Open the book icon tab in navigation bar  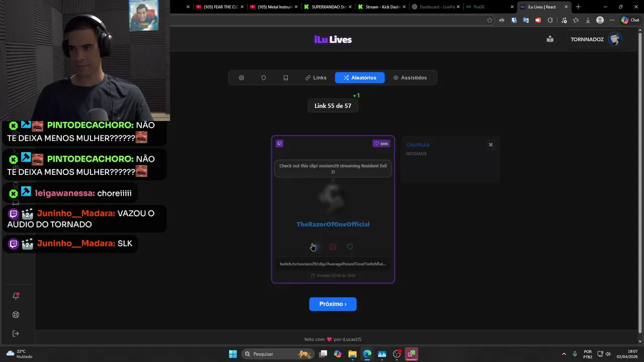point(286,78)
